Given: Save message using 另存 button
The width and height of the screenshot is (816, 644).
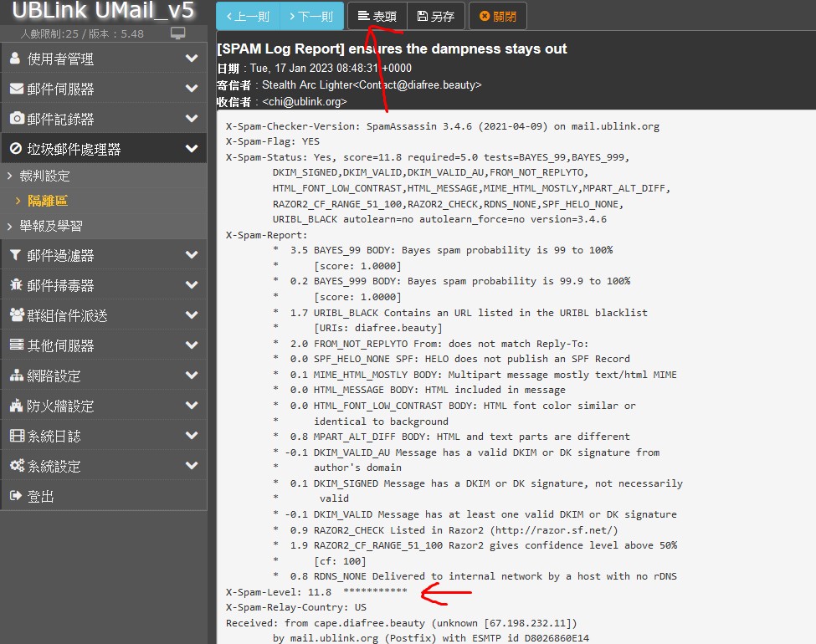Looking at the screenshot, I should (436, 16).
